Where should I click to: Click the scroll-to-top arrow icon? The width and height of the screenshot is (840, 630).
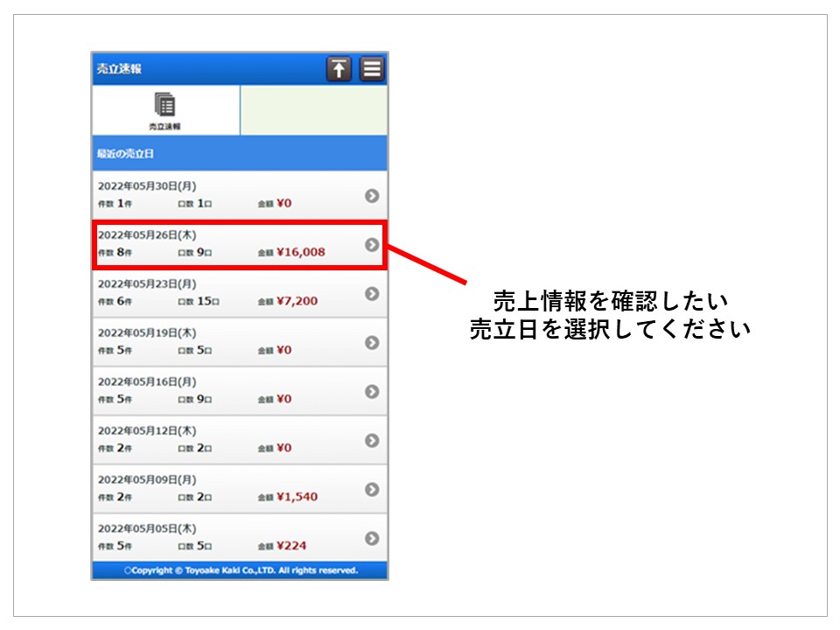click(339, 69)
